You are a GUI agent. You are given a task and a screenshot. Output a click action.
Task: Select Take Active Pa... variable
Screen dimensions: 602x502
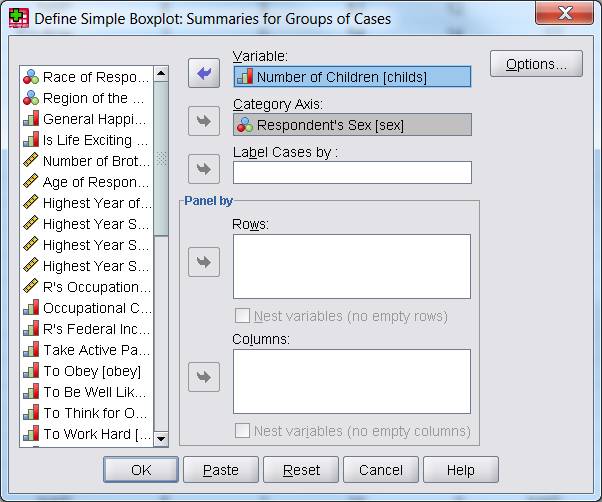pyautogui.click(x=87, y=350)
